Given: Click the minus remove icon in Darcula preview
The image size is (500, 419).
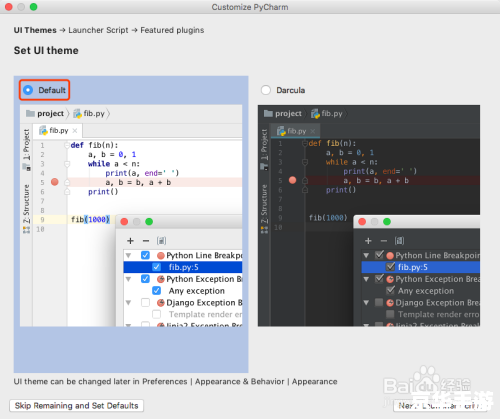Looking at the screenshot, I should pyautogui.click(x=384, y=241).
